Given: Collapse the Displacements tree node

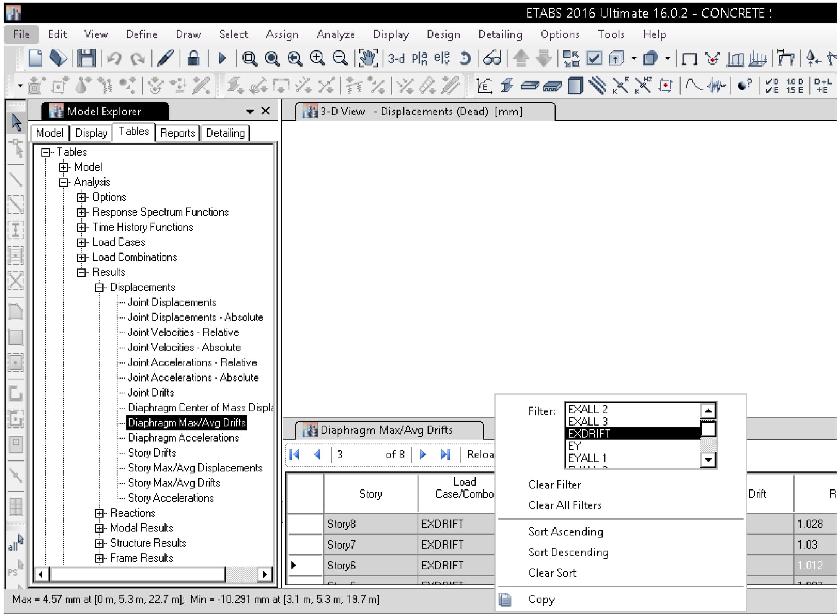Looking at the screenshot, I should pyautogui.click(x=99, y=288).
